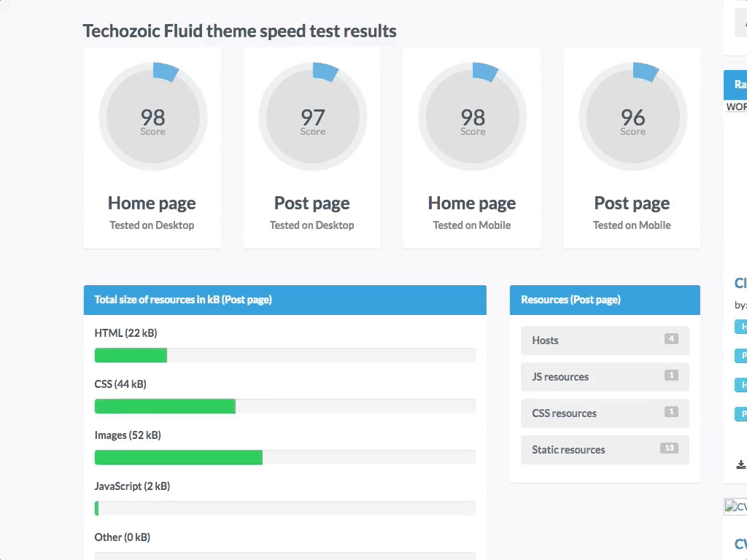Click the HTML 22 kB progress bar
Image resolution: width=747 pixels, height=560 pixels.
(285, 355)
